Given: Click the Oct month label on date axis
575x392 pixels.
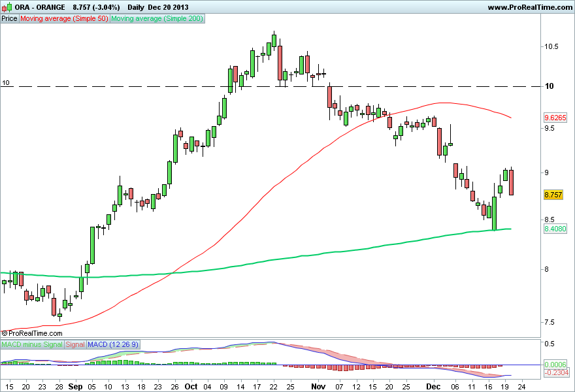Looking at the screenshot, I should [x=191, y=387].
